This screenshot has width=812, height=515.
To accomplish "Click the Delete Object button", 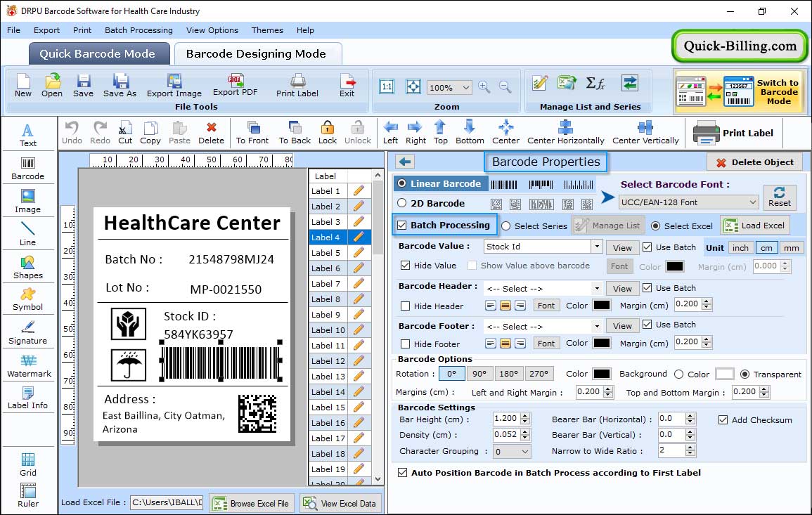I will coord(754,162).
